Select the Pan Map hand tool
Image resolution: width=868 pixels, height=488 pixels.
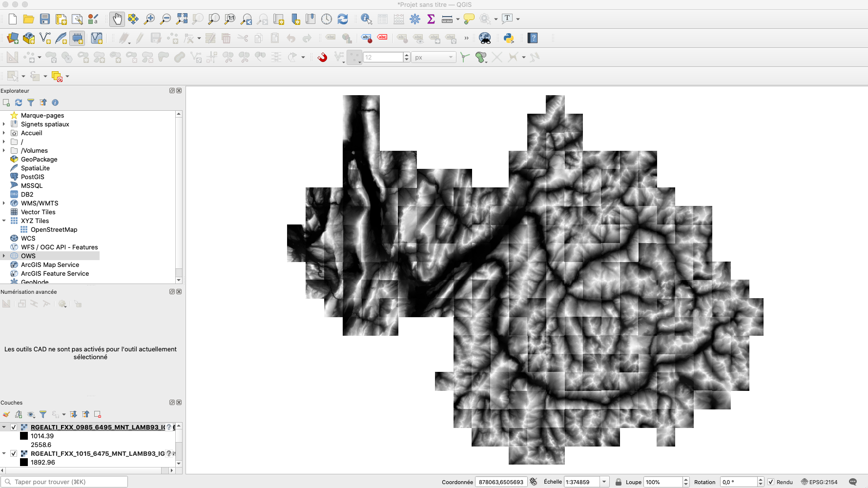coord(117,19)
